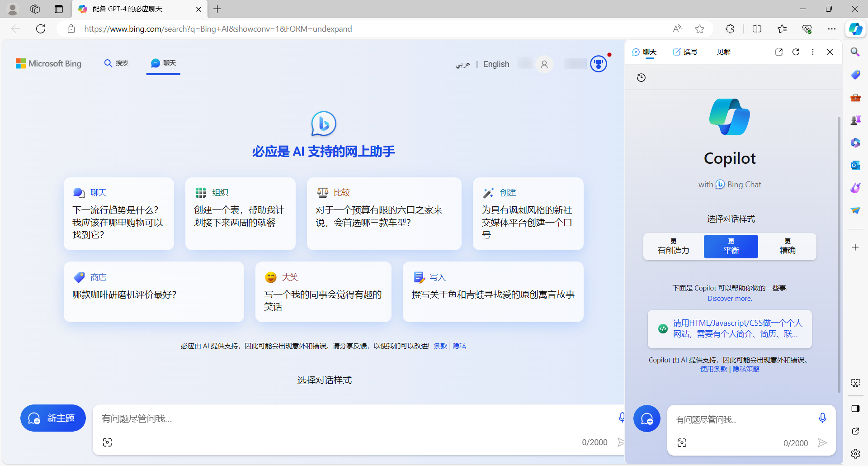Toggle sidebar visibility panel icon

point(855,409)
